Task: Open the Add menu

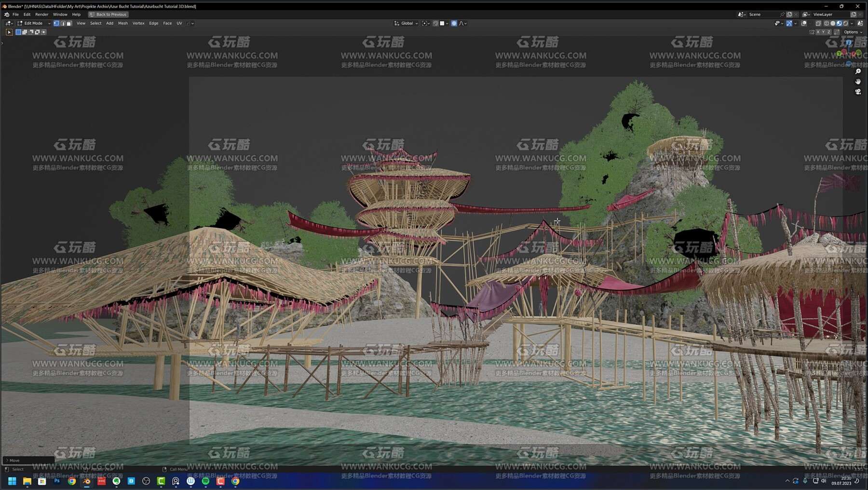Action: tap(109, 23)
